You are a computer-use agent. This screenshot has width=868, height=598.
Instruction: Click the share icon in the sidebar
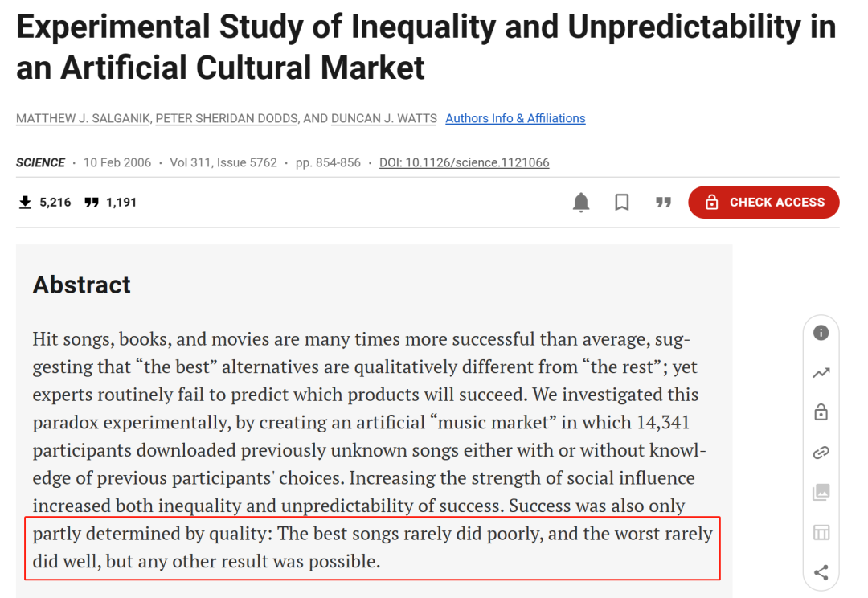click(821, 572)
